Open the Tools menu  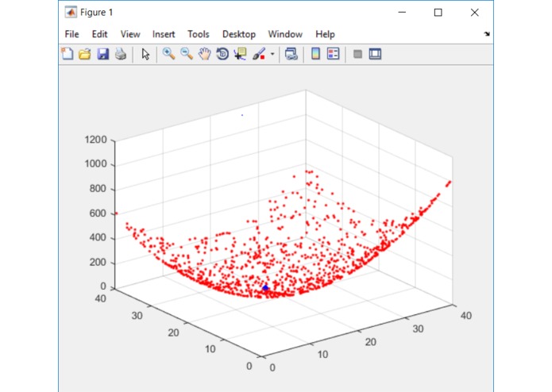coord(199,34)
